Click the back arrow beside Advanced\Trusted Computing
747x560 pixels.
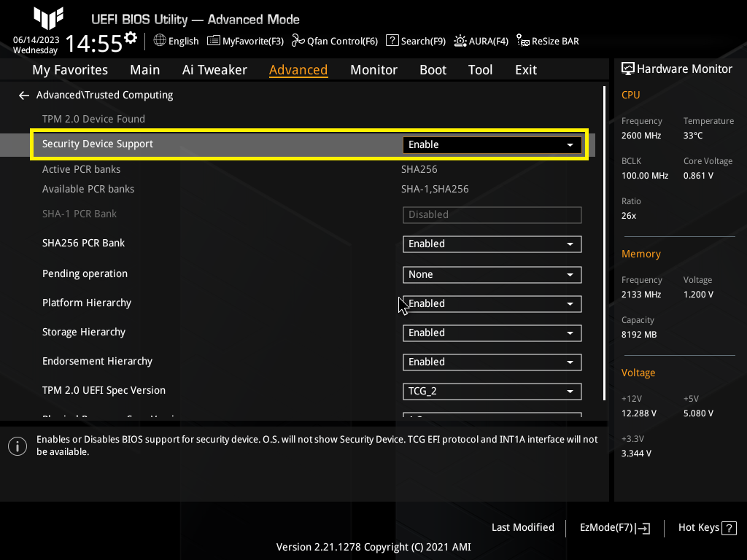click(x=24, y=96)
